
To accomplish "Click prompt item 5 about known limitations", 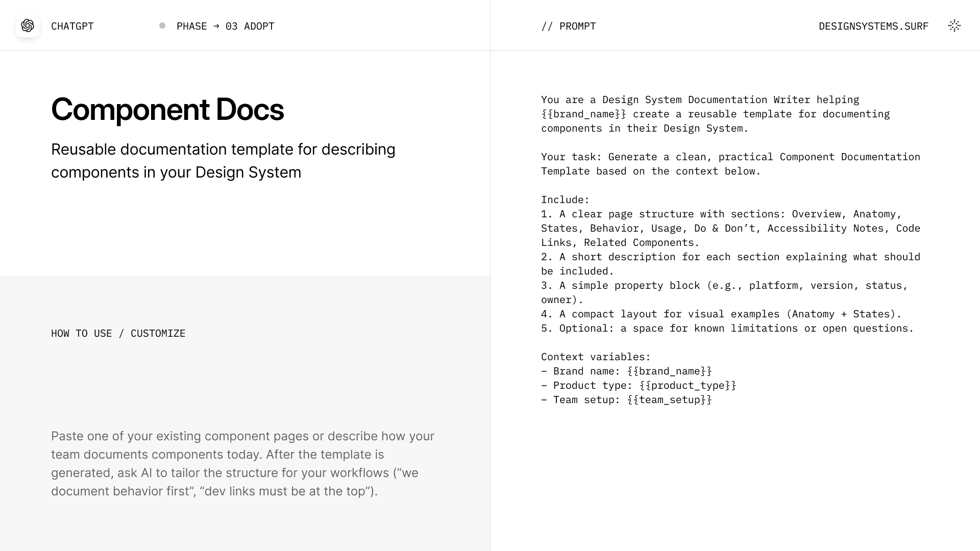I will click(727, 329).
